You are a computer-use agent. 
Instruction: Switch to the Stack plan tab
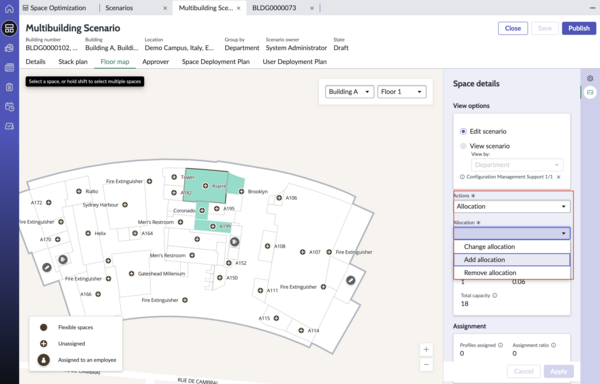73,62
